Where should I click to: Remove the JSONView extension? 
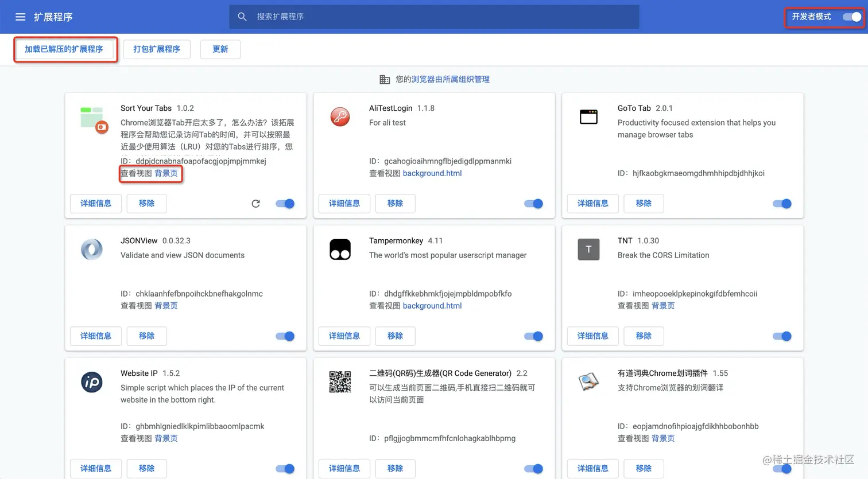click(x=146, y=336)
